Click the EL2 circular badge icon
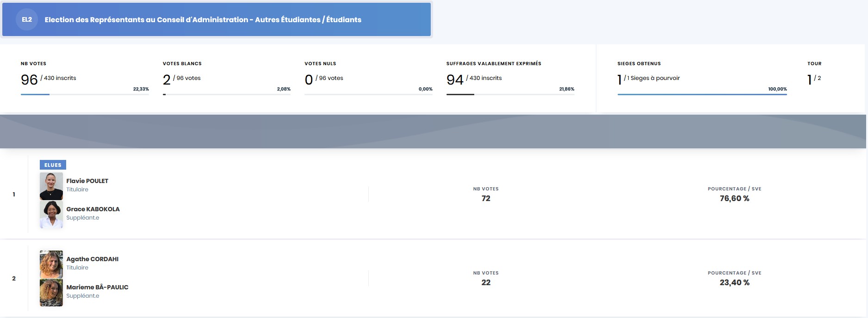 (27, 19)
